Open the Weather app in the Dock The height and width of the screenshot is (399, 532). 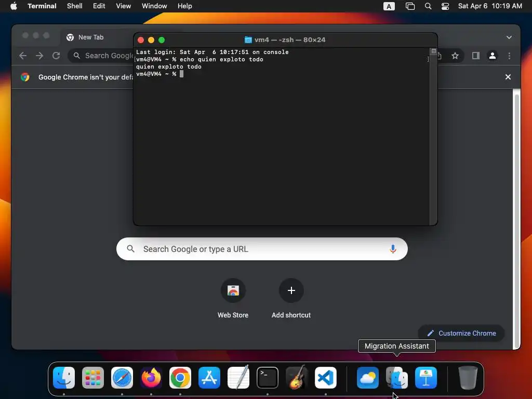coord(368,378)
